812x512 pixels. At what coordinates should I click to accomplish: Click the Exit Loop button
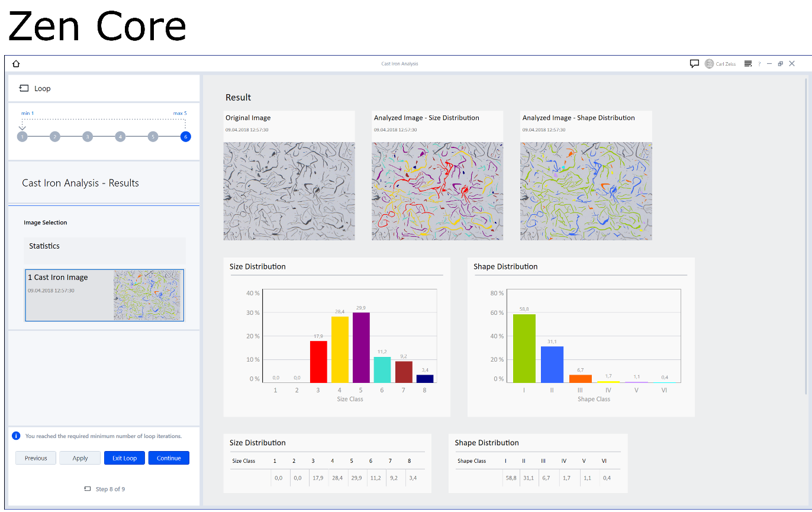point(124,458)
